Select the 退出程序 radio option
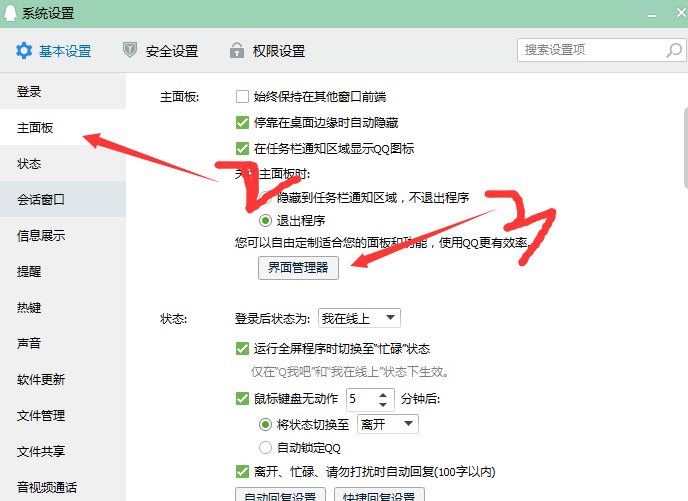Screen dimensions: 688x501 click(x=265, y=220)
